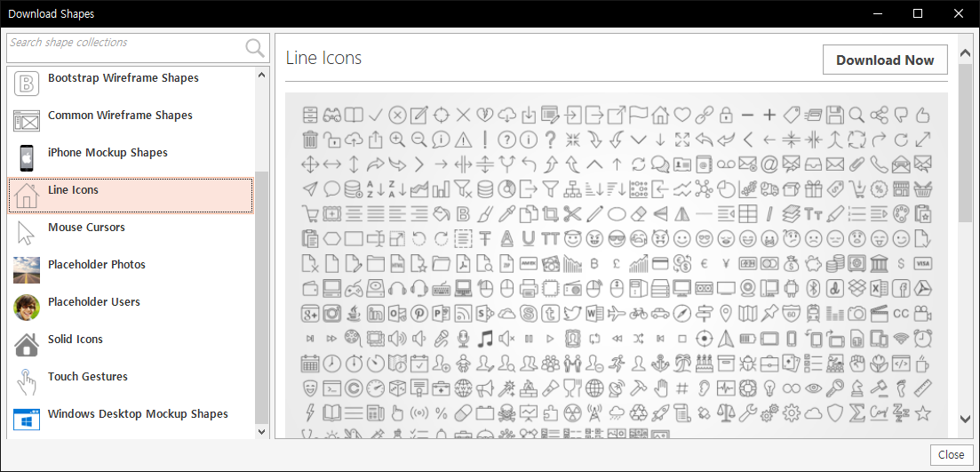
Task: Click the Placeholder Photos road thumbnail
Action: coord(27,270)
